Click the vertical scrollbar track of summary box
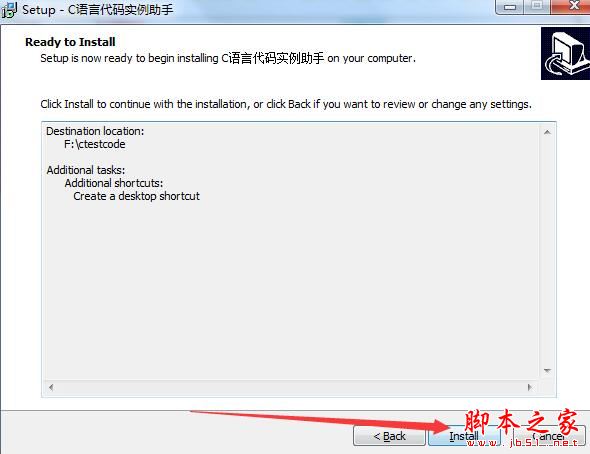 click(x=547, y=251)
